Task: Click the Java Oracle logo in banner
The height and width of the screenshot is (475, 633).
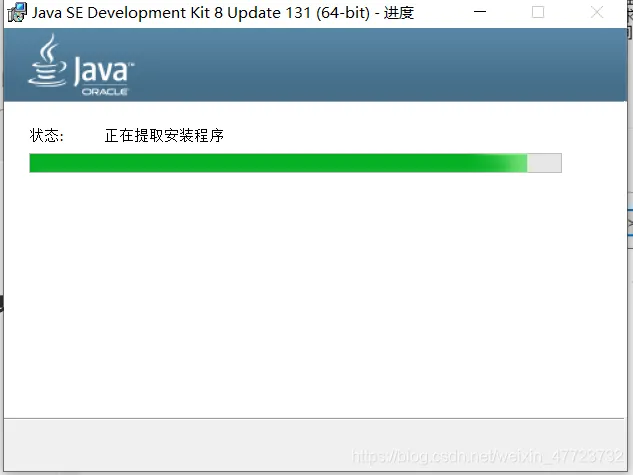Action: (81, 65)
